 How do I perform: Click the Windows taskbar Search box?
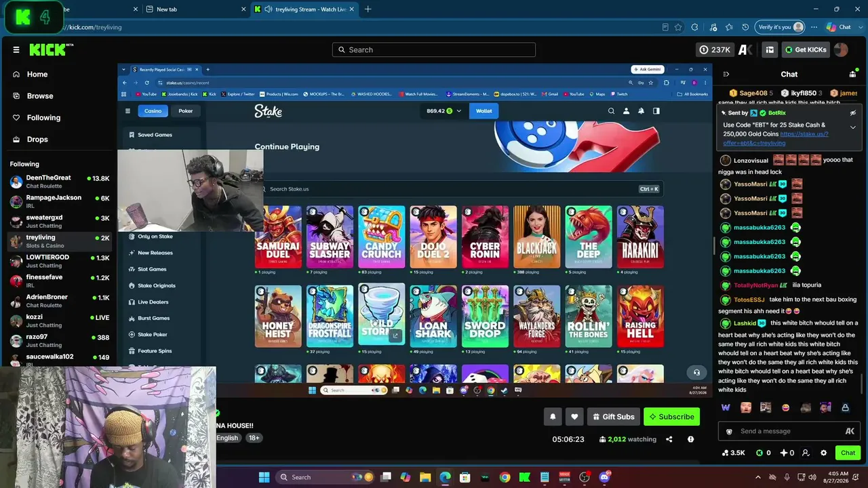(x=325, y=477)
